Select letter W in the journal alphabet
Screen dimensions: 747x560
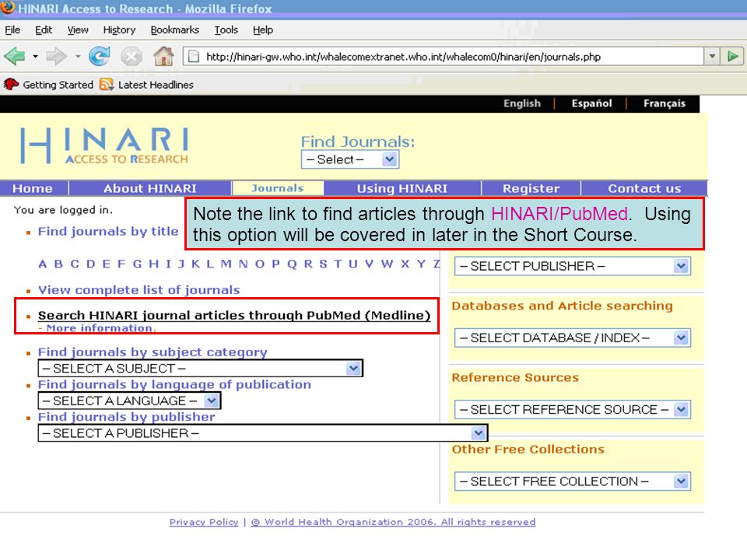(x=387, y=264)
